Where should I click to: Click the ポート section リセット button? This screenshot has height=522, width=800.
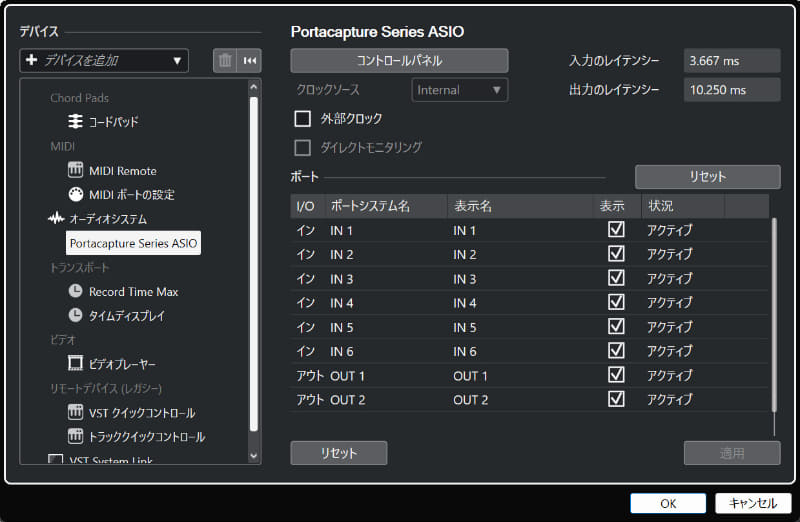[x=708, y=177]
